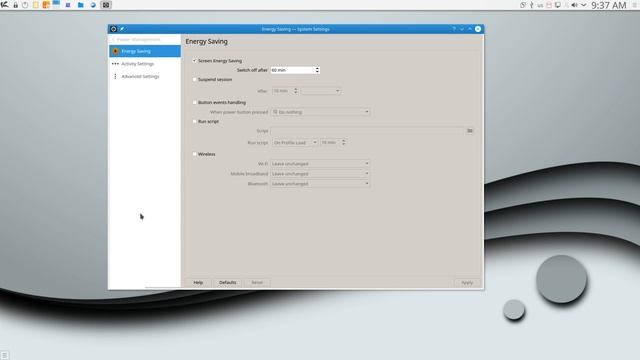Image resolution: width=640 pixels, height=360 pixels.
Task: Select Energy Saving in the sidebar
Action: click(144, 51)
